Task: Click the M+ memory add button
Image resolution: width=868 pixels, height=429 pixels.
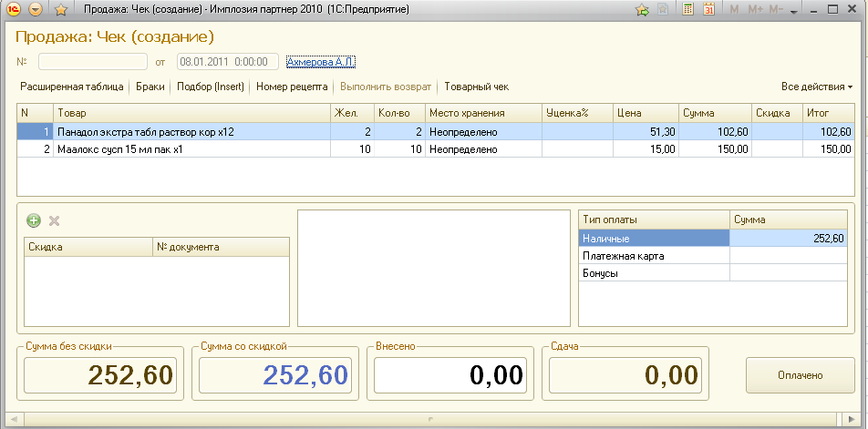Action: (x=755, y=9)
